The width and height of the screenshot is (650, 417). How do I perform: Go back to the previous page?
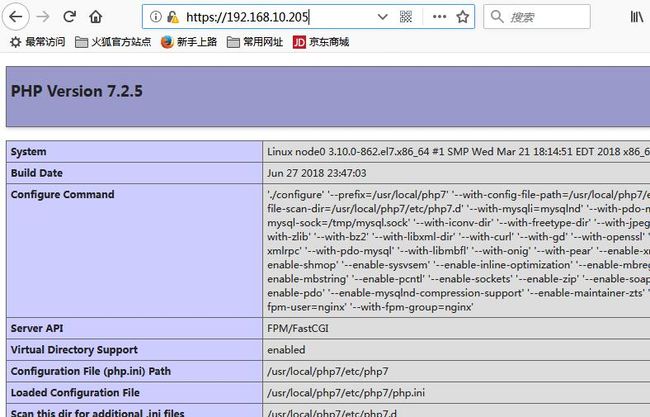(16, 17)
